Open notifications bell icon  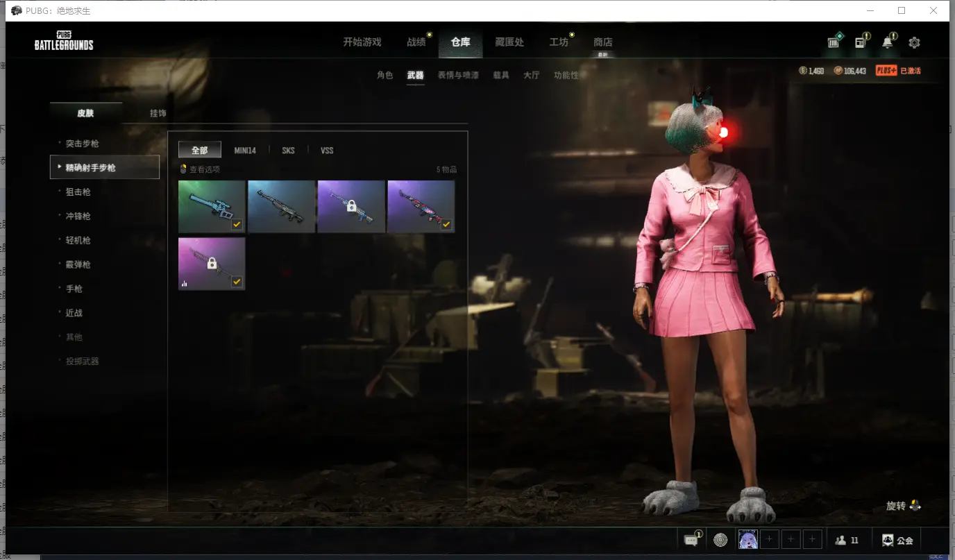pos(888,42)
